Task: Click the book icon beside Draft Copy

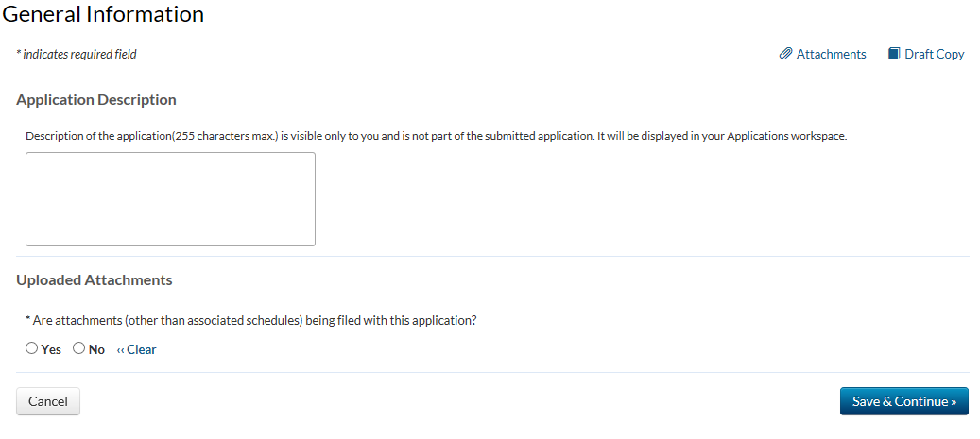Action: (893, 54)
